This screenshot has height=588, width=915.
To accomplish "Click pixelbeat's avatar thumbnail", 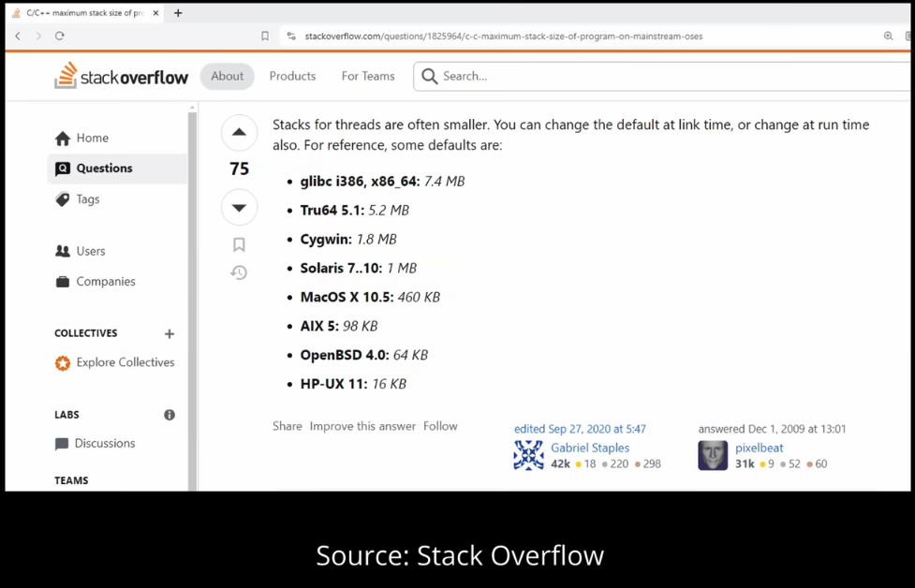I will coord(712,455).
